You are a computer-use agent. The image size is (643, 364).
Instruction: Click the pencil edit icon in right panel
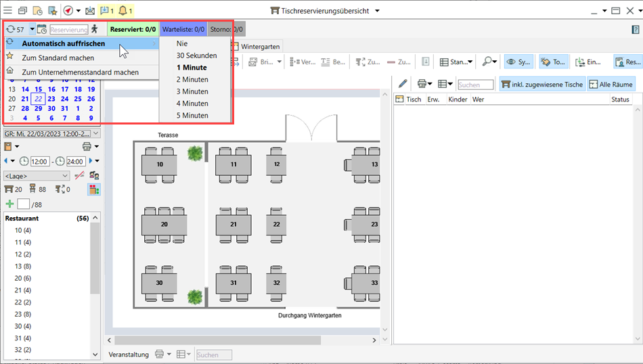pyautogui.click(x=403, y=84)
